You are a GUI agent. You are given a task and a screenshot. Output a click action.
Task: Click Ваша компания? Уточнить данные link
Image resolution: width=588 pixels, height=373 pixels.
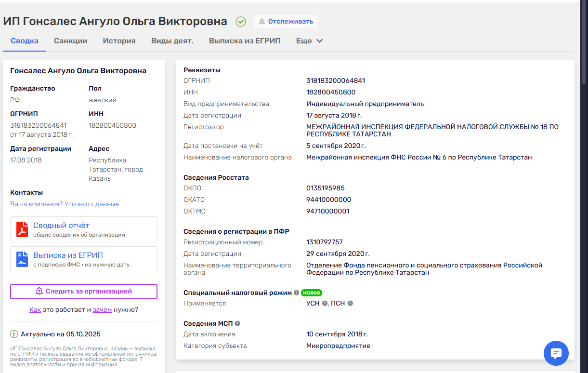(x=65, y=204)
